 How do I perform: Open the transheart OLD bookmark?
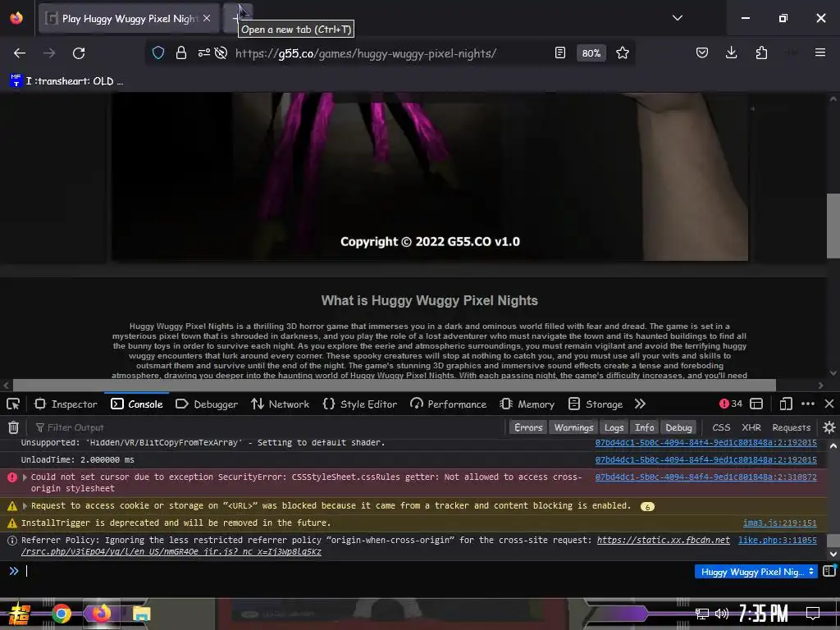(67, 81)
